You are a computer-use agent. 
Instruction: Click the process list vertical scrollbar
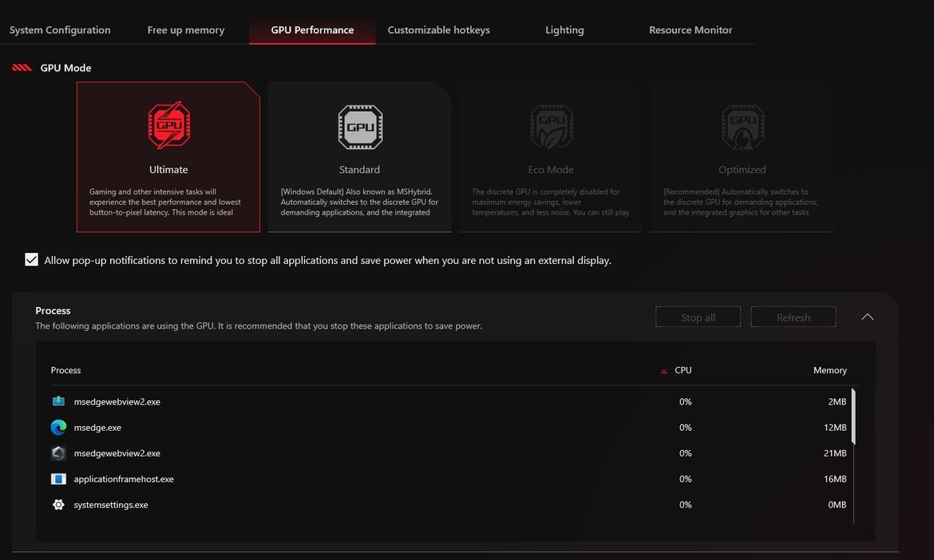pyautogui.click(x=853, y=416)
